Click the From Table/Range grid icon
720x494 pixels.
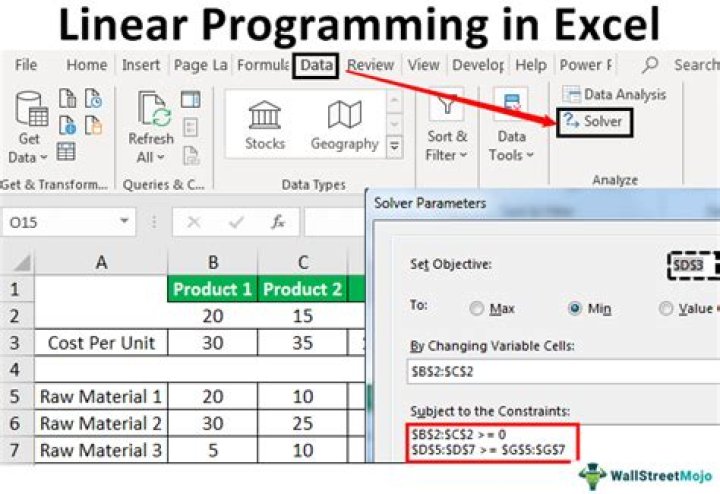tap(66, 152)
